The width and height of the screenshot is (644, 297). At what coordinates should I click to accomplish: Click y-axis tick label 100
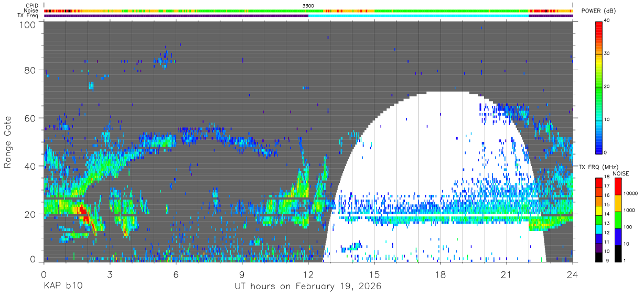[x=28, y=24]
